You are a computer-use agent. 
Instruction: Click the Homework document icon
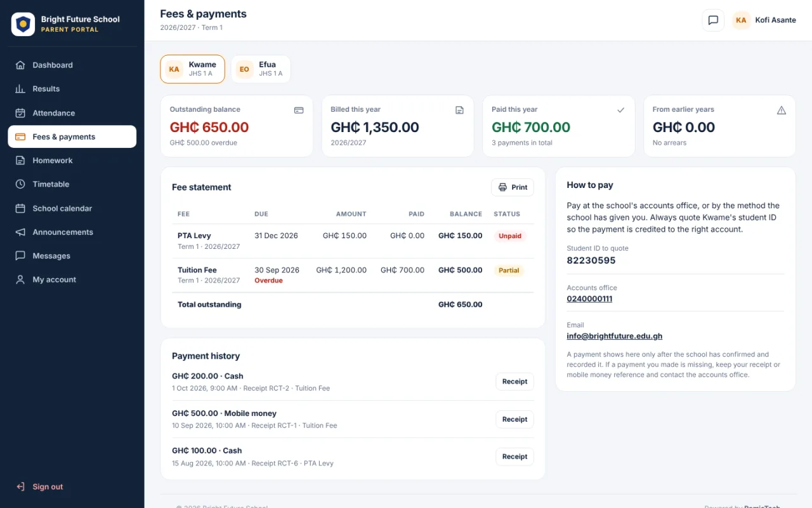pyautogui.click(x=20, y=161)
